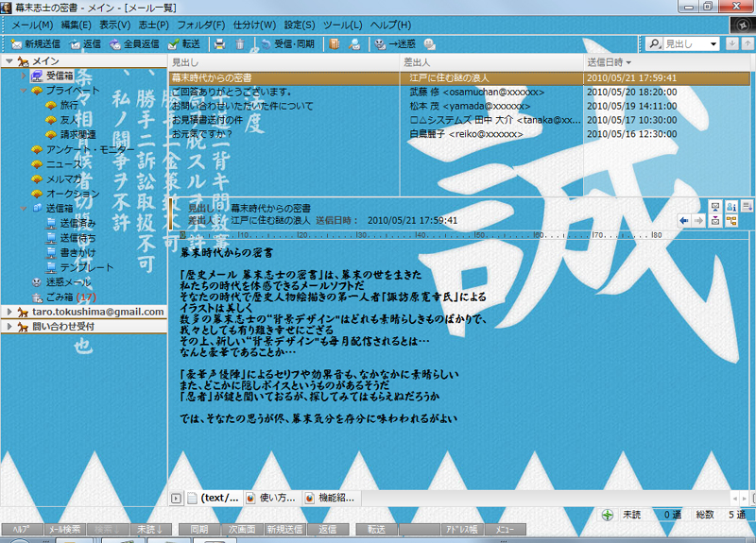
Task: Select the お問い合わせいただいた件について message
Action: coord(459,106)
